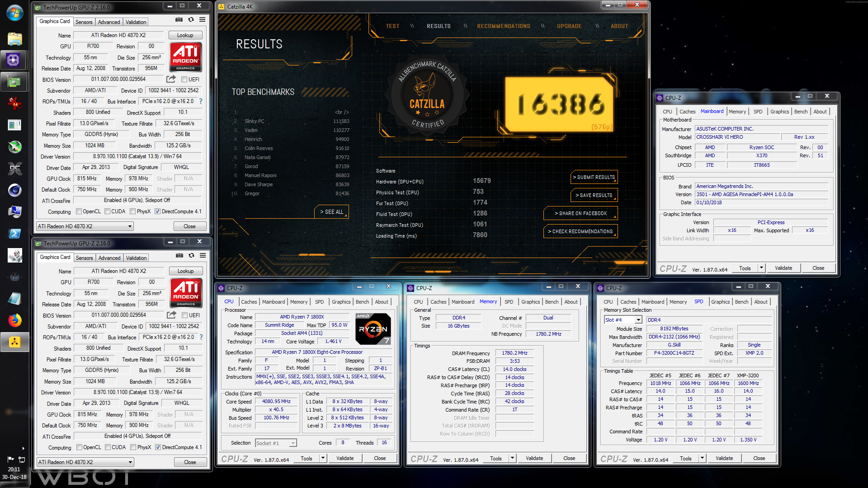Open GPU selector dropdown in bottom GPU-Z window

coord(85,462)
